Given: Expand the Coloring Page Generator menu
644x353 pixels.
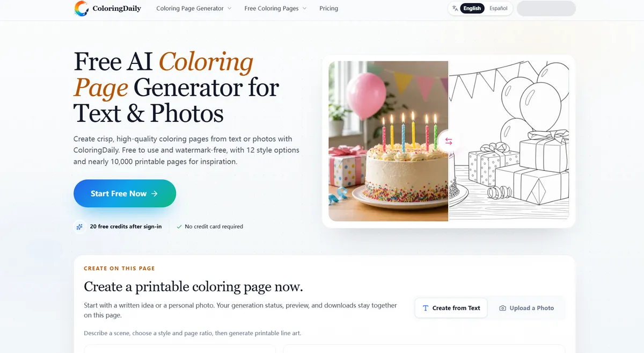Looking at the screenshot, I should [194, 8].
